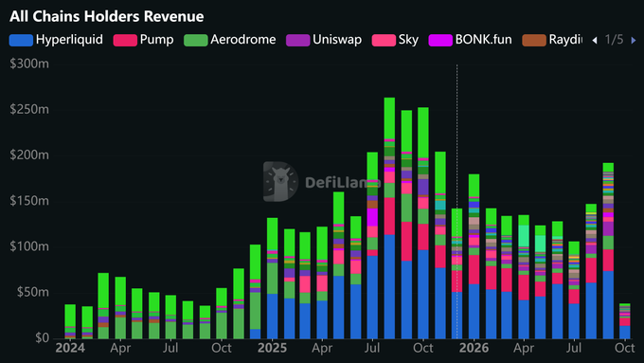
Task: Click the bar above the 2024 label
Action: (x=70, y=321)
